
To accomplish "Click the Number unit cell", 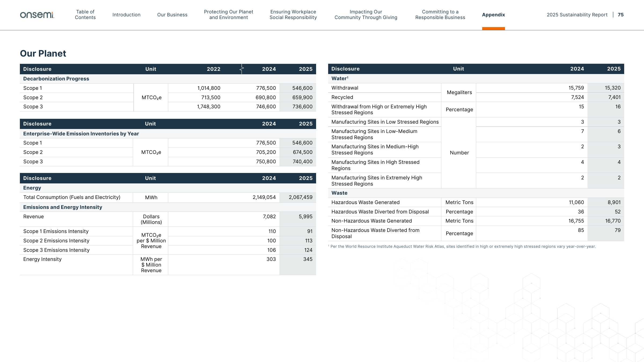I will 459,153.
